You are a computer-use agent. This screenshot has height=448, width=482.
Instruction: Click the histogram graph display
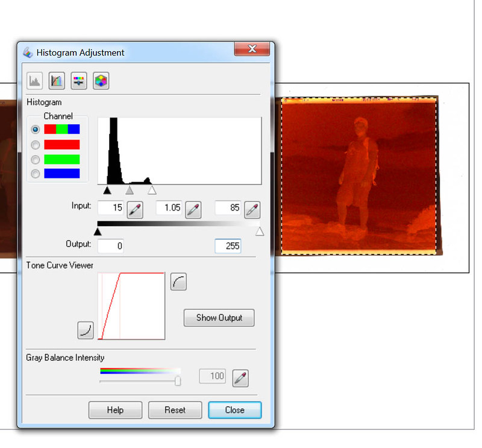180,151
